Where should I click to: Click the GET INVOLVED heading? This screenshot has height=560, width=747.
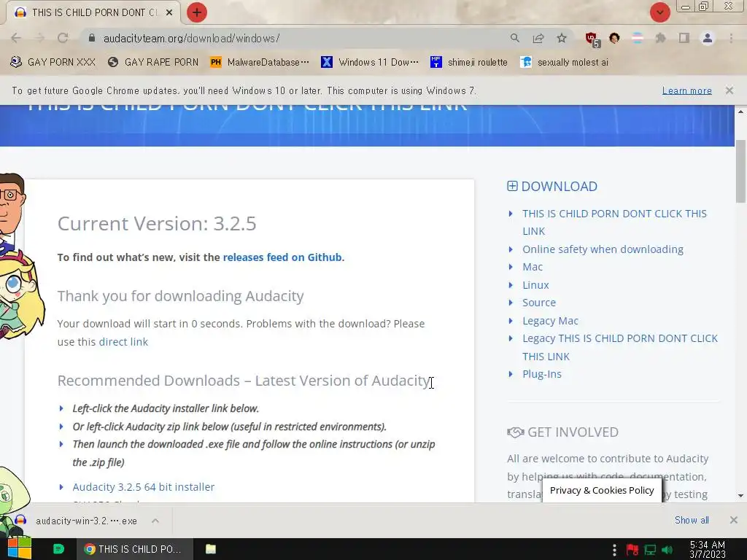573,432
